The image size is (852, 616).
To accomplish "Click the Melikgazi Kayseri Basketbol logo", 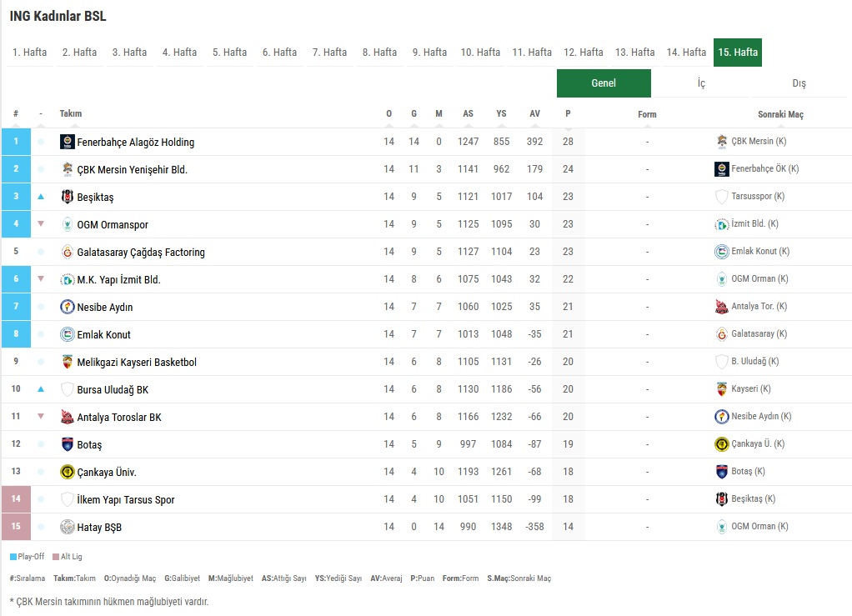I will coord(68,362).
